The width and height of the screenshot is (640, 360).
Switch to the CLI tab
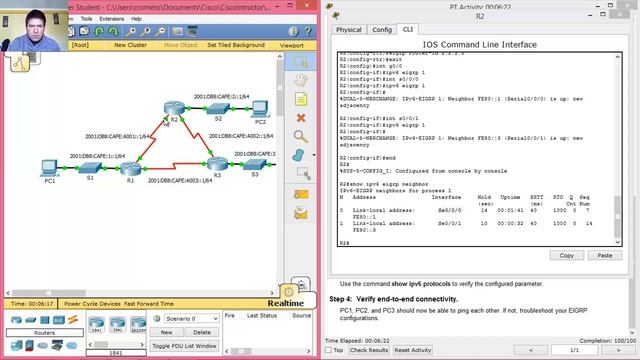tap(408, 29)
